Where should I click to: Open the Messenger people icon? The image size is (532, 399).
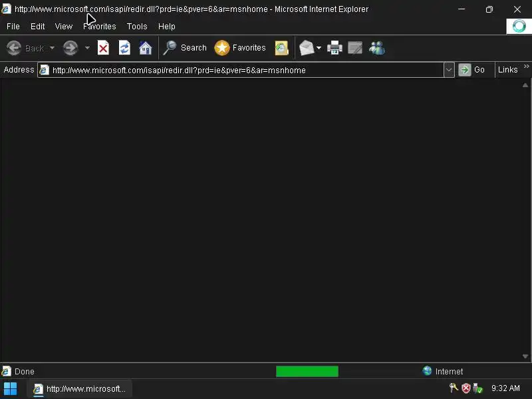(x=377, y=48)
